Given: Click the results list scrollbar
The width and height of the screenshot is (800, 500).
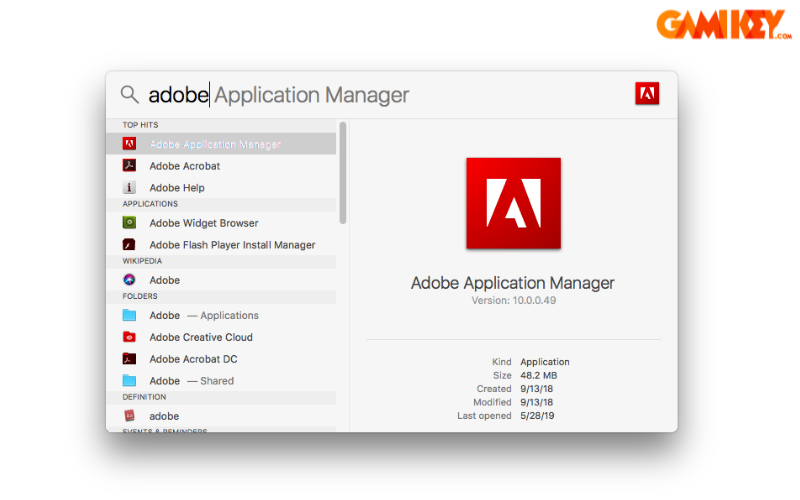Looking at the screenshot, I should (343, 172).
